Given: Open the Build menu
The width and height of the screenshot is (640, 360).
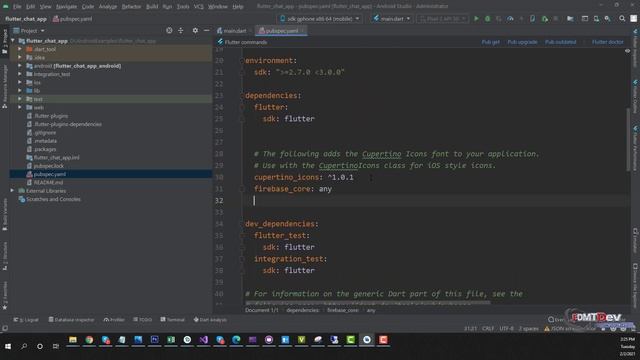Looking at the screenshot, I should (152, 7).
